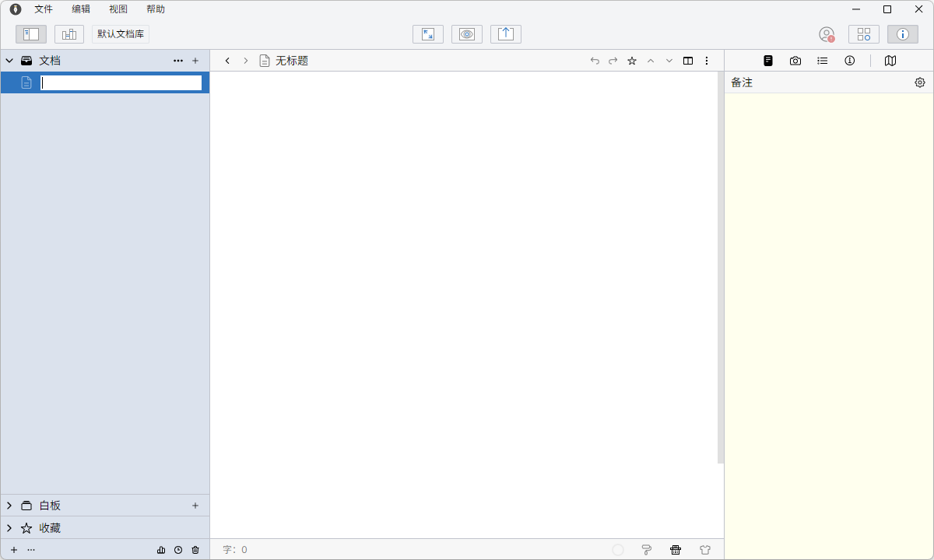
Task: Open the shirt skin icon
Action: (705, 550)
